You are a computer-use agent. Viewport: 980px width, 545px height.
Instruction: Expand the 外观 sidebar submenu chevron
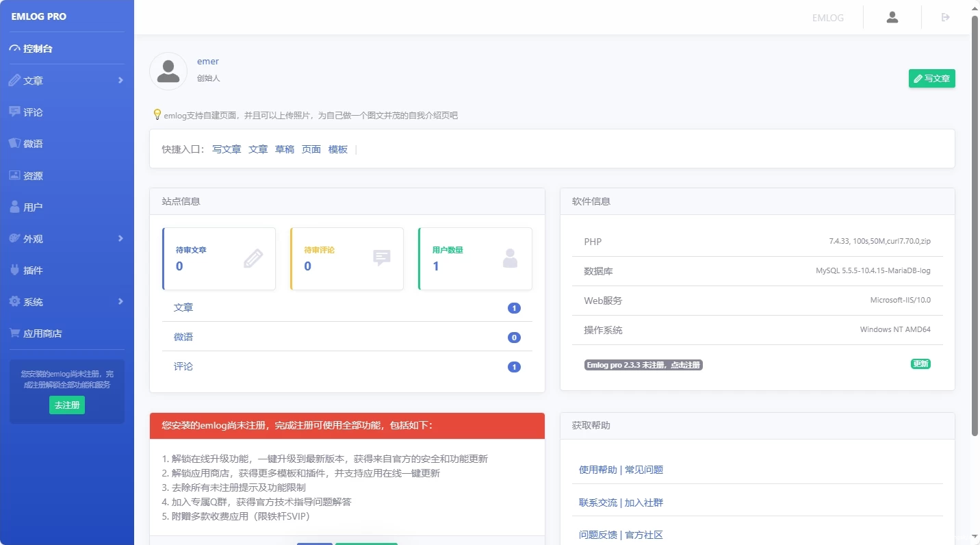(120, 238)
